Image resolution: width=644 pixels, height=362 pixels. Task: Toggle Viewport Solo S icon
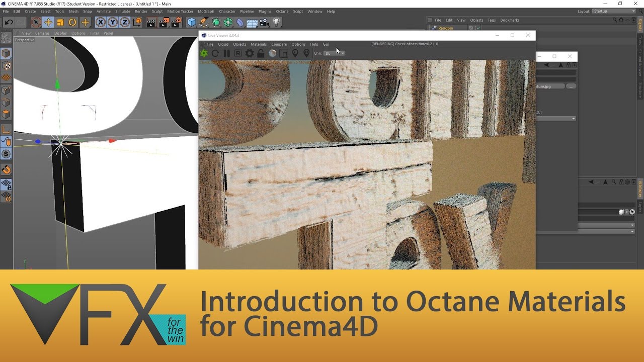(x=6, y=154)
